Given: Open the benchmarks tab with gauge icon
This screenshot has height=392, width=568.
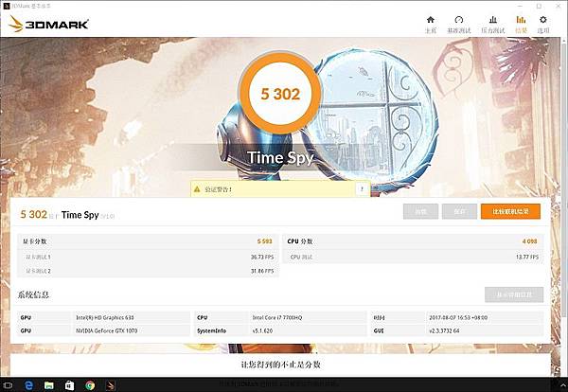Looking at the screenshot, I should 458,24.
